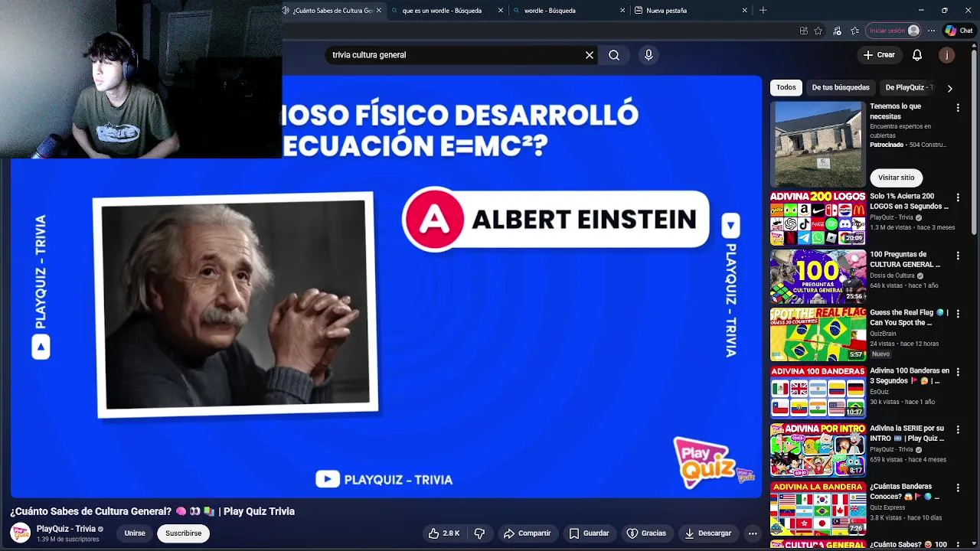Click 'Adivina 100 Banderas en 3 Segundos' title
The image size is (980, 551).
tap(910, 376)
